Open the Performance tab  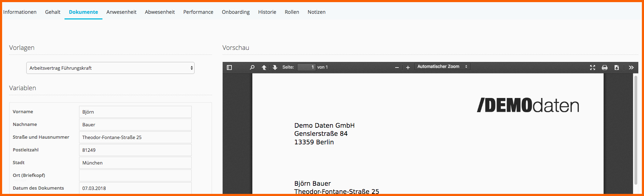click(198, 12)
